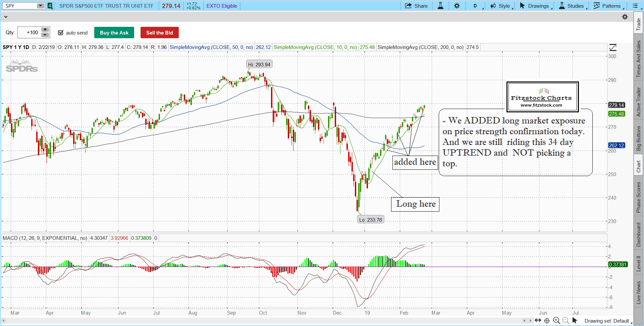Screen dimensions: 644x326
Task: Click the price axis scale icon
Action: click(613, 48)
